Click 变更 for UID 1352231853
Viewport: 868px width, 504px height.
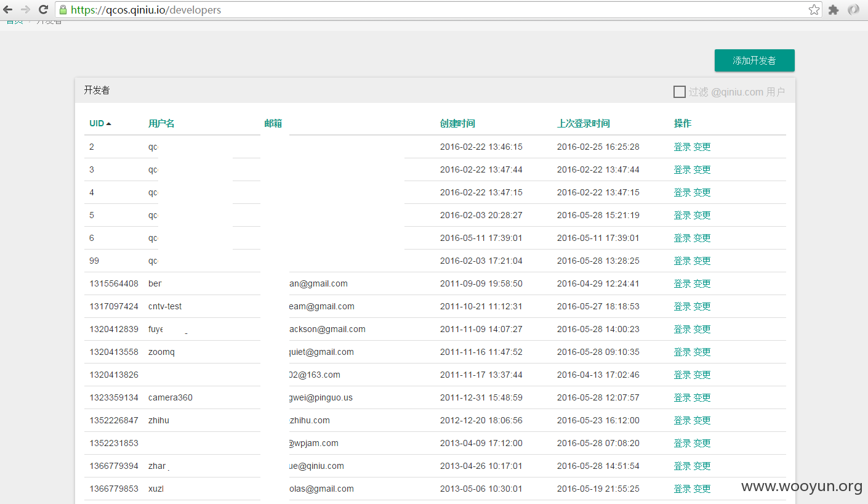click(x=702, y=443)
